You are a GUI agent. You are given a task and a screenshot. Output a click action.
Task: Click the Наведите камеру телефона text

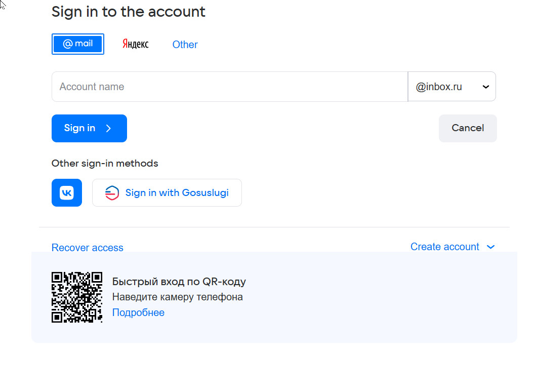[178, 297]
